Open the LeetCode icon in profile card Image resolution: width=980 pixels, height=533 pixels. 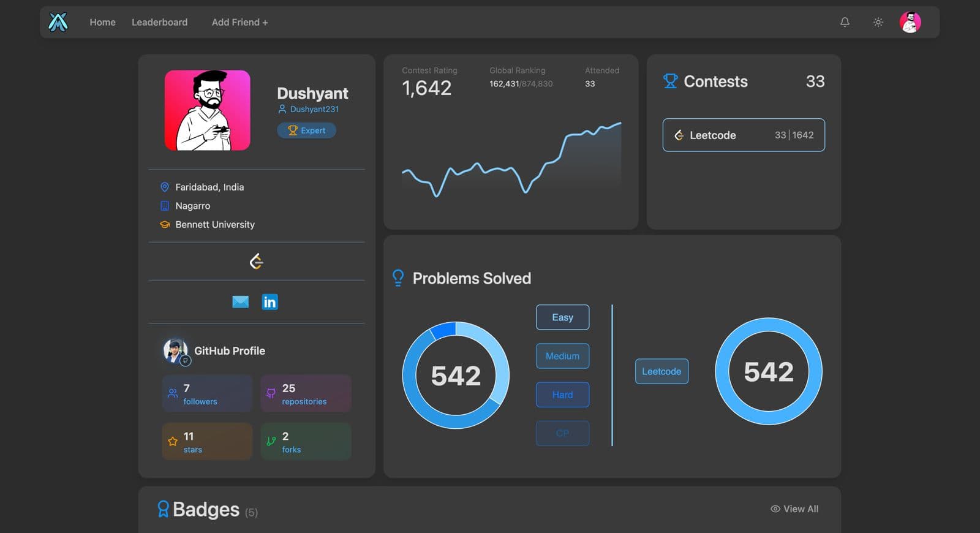tap(257, 262)
